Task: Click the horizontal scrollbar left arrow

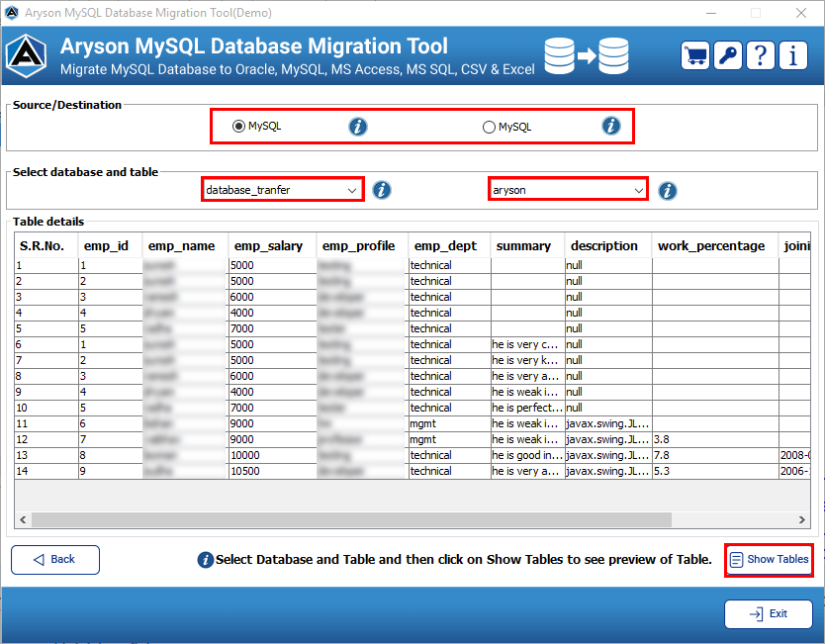Action: [x=23, y=519]
